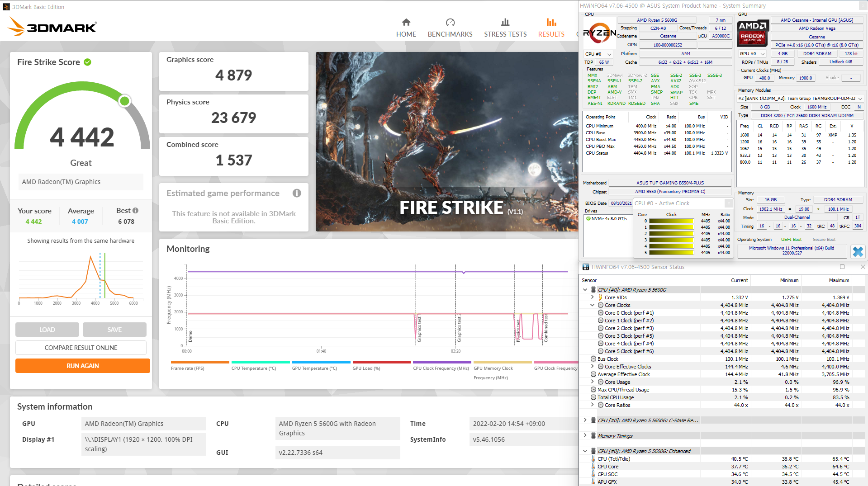Click the blue X close button in System Summary
This screenshot has height=486, width=868.
click(x=858, y=251)
